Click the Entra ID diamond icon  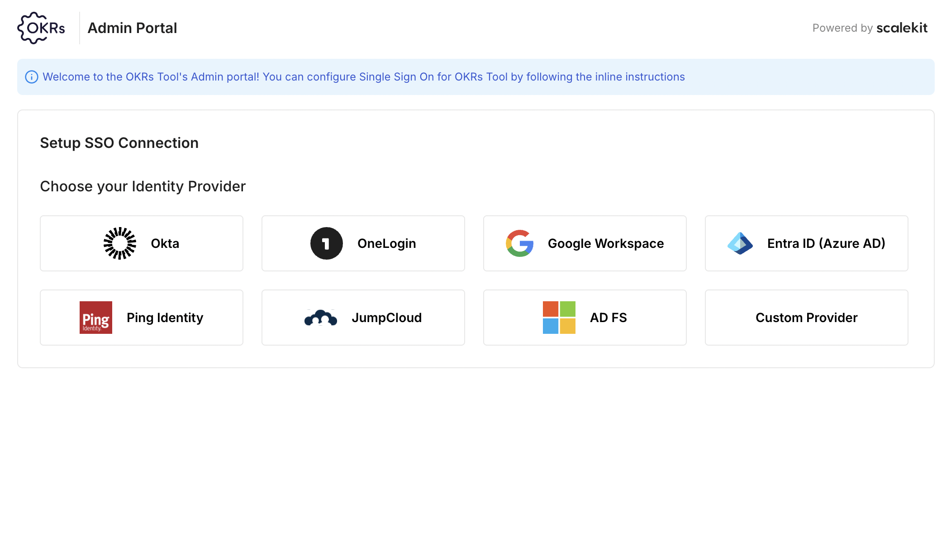click(740, 243)
